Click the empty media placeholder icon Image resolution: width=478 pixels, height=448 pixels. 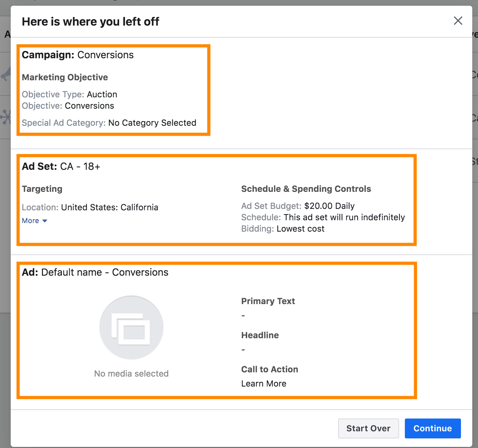click(131, 328)
